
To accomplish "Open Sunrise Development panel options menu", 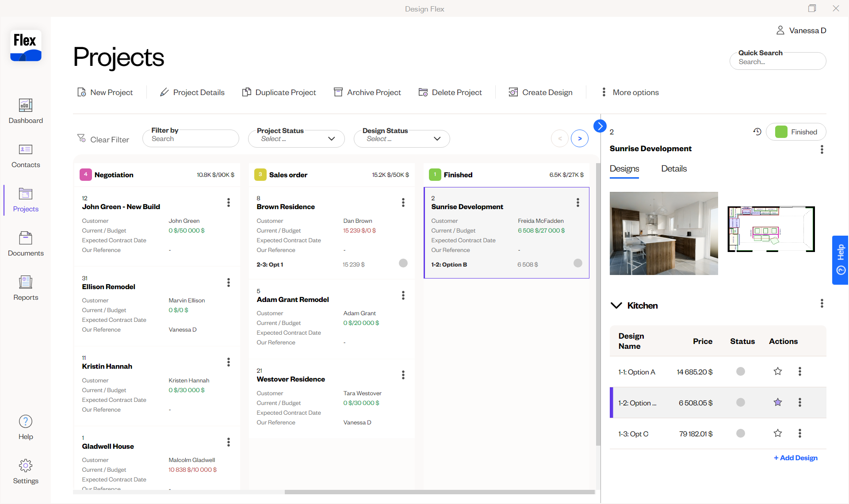I will pyautogui.click(x=822, y=149).
